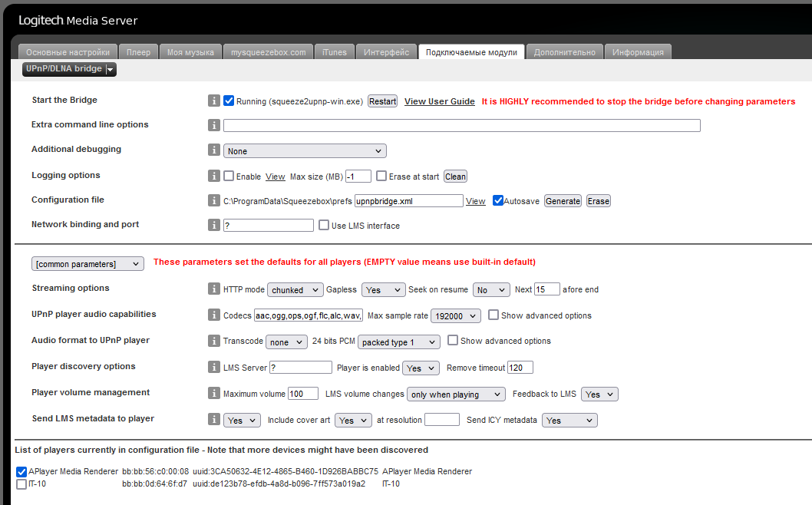The height and width of the screenshot is (505, 812).
Task: Focus the Remove timeout field
Action: (520, 367)
